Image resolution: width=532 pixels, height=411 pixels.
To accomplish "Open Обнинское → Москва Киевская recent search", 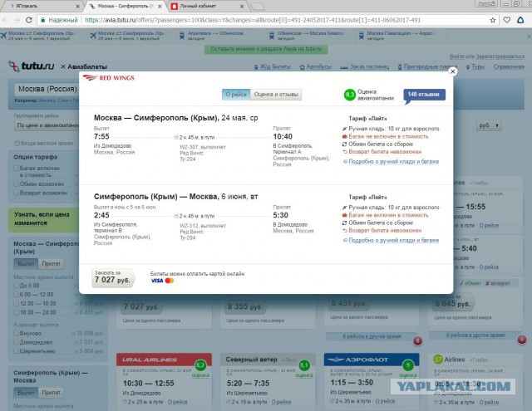I will click(307, 36).
